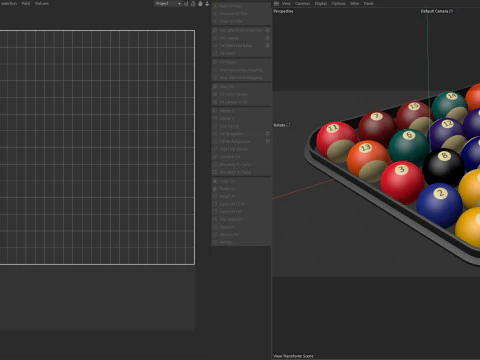Expand the Project dropdown in UV toolbar
This screenshot has width=480, height=360.
168,4
